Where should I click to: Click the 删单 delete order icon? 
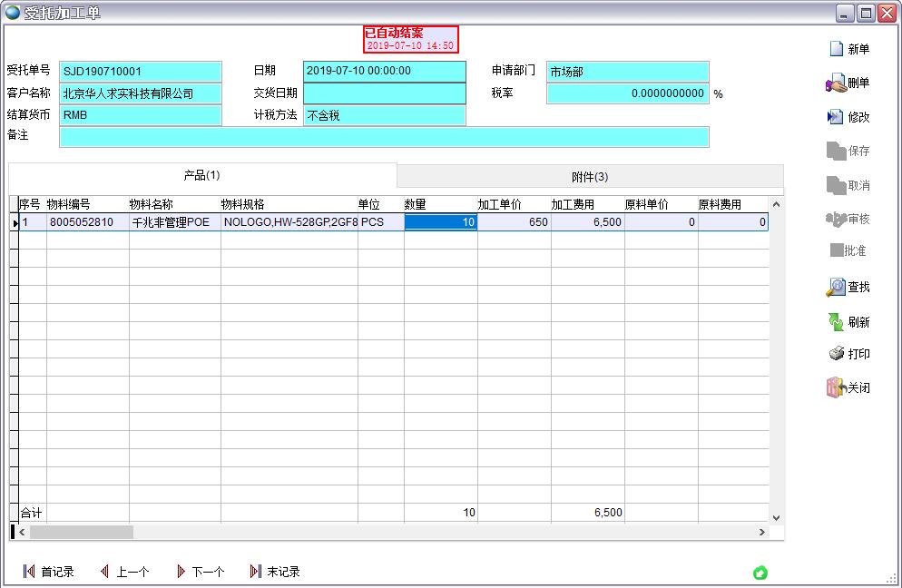836,83
